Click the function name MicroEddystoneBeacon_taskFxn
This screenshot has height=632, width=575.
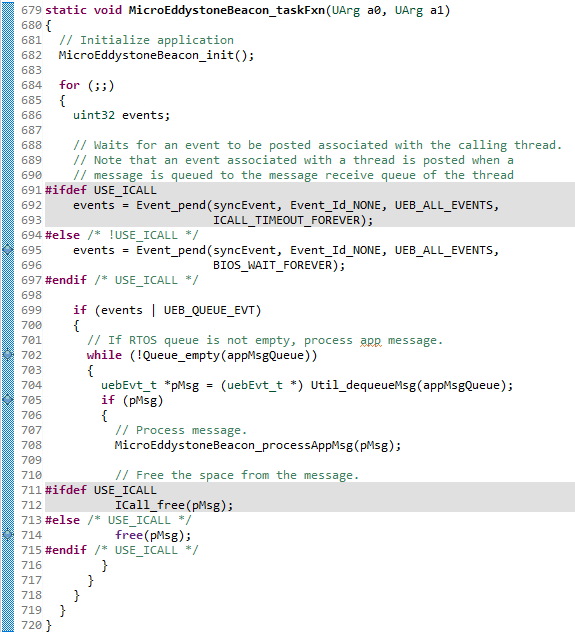tap(227, 10)
